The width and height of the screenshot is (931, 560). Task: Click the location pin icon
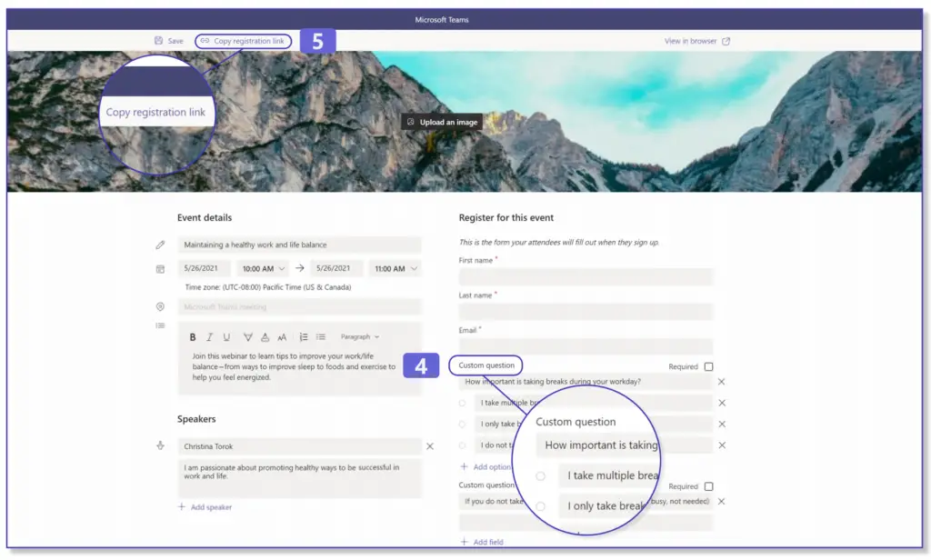160,307
